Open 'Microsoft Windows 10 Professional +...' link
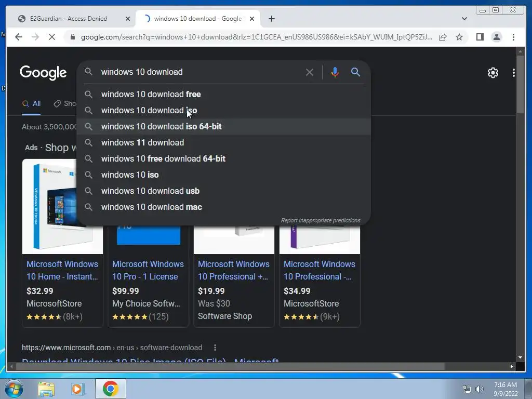 point(233,270)
